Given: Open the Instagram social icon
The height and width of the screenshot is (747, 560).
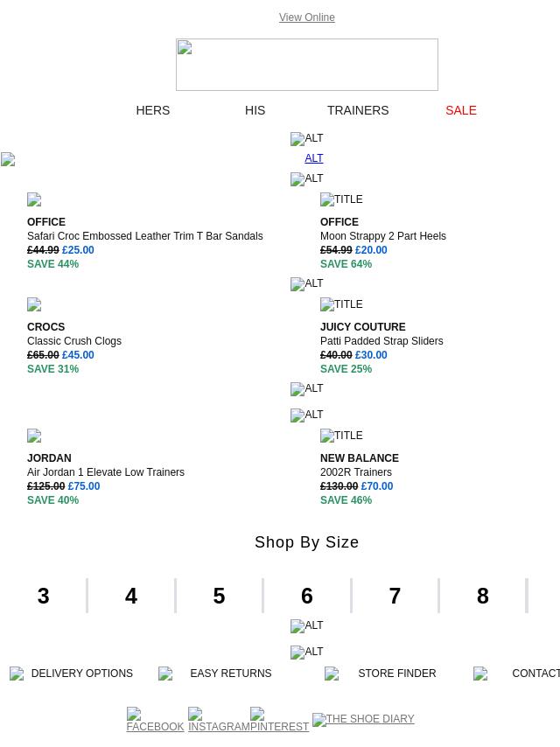Looking at the screenshot, I should point(219,720).
